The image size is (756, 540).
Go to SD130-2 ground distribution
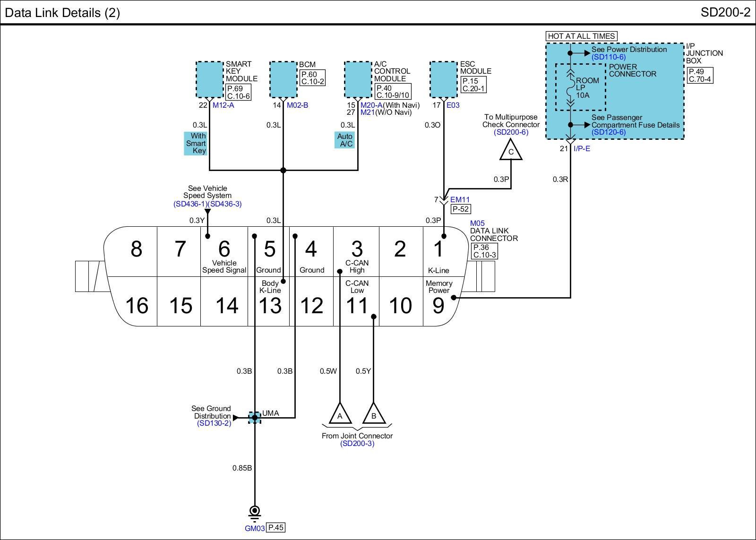tap(214, 423)
